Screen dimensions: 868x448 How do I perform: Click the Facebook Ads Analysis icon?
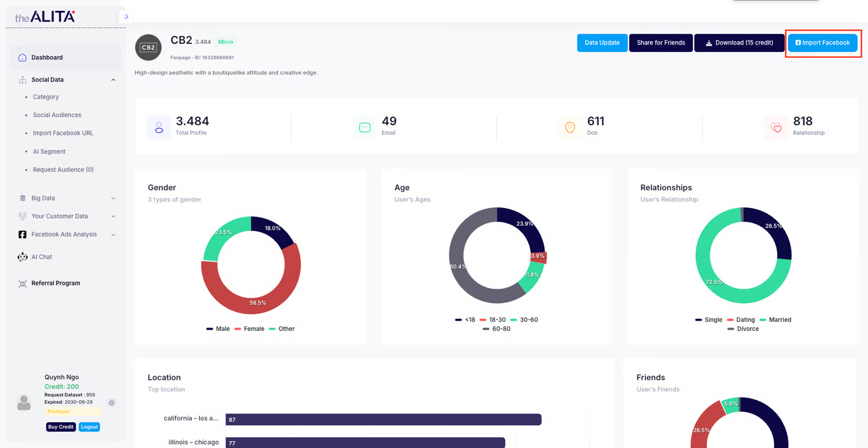[22, 234]
